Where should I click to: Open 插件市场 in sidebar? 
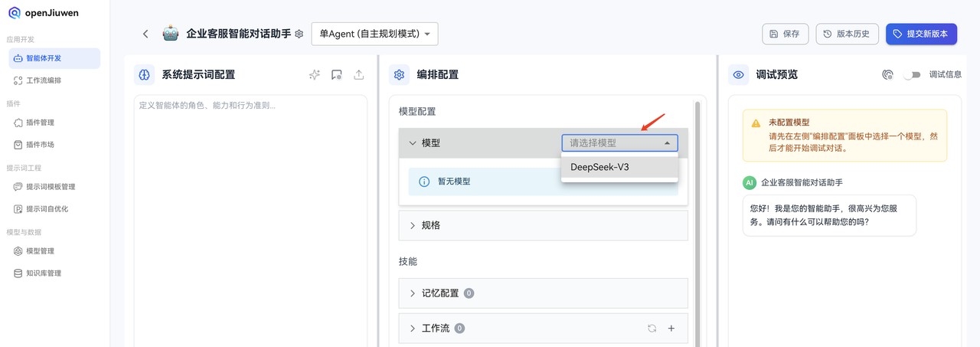[x=54, y=145]
